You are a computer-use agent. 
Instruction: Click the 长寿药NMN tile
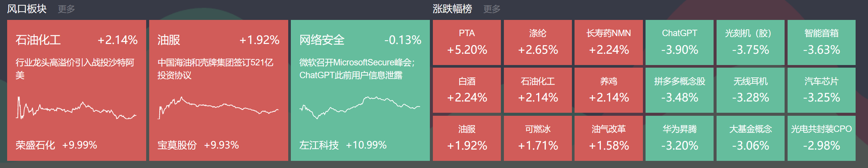[609, 42]
